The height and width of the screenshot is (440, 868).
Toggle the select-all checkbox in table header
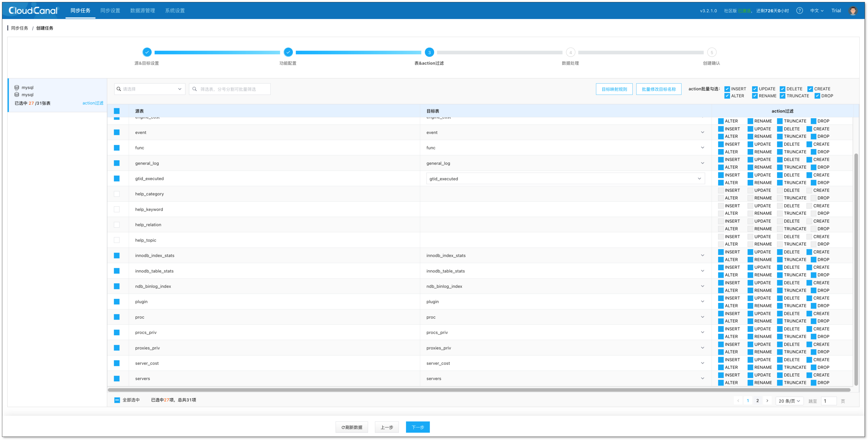tap(116, 111)
